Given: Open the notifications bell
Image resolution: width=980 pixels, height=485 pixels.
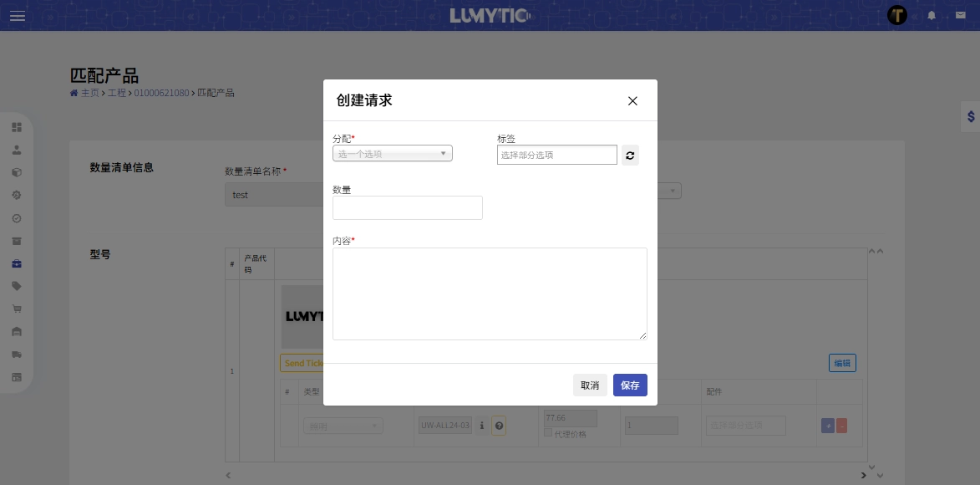Looking at the screenshot, I should coord(932,15).
